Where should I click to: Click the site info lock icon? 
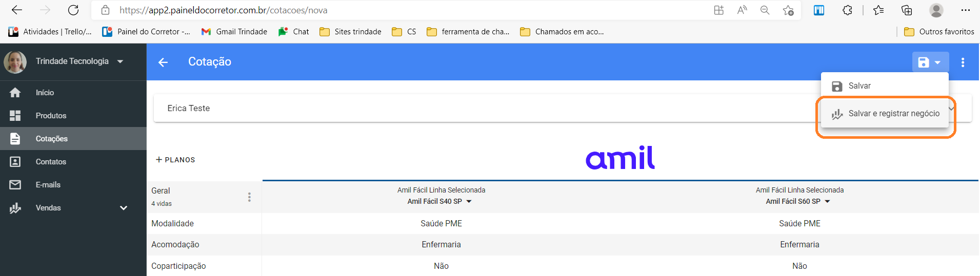click(105, 10)
